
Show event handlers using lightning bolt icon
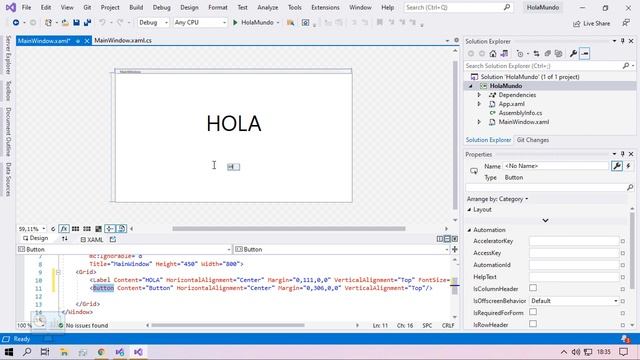pyautogui.click(x=629, y=166)
